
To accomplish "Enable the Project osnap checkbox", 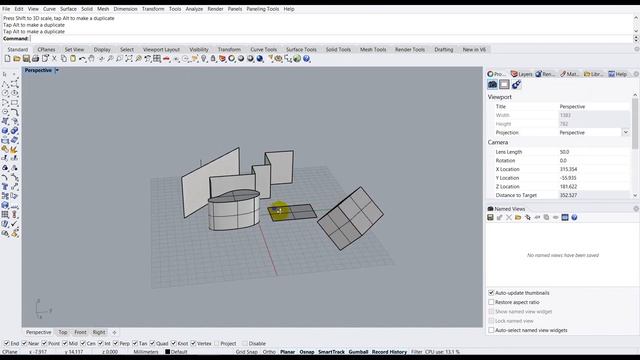I will [217, 343].
